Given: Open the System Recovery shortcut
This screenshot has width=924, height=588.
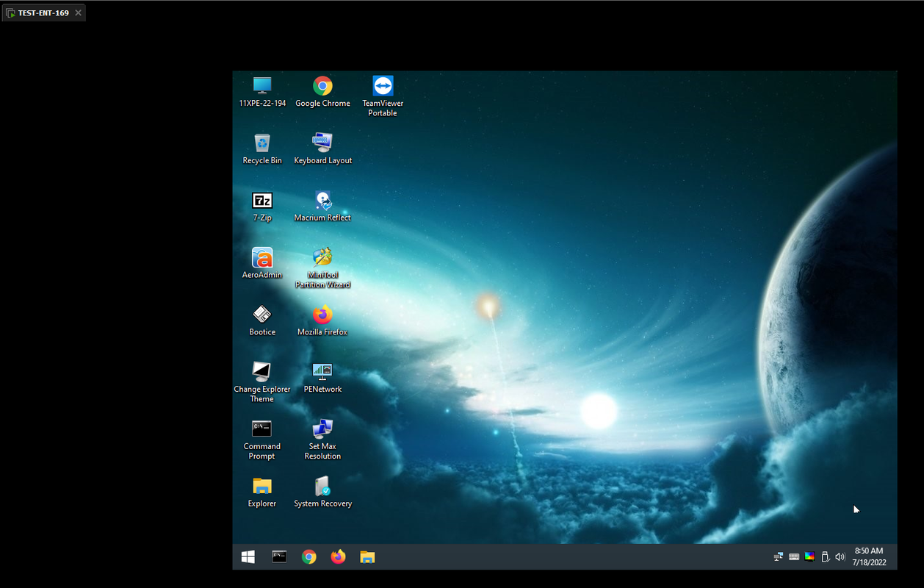Looking at the screenshot, I should tap(322, 492).
